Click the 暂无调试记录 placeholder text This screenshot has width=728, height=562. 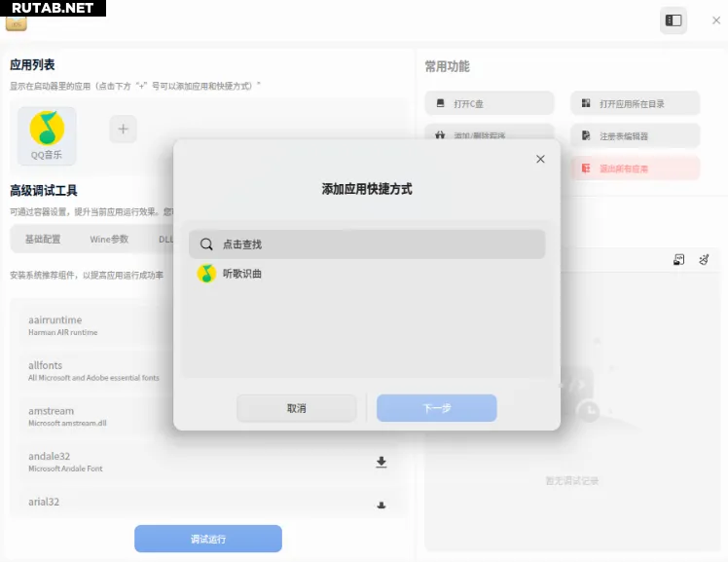coord(572,481)
